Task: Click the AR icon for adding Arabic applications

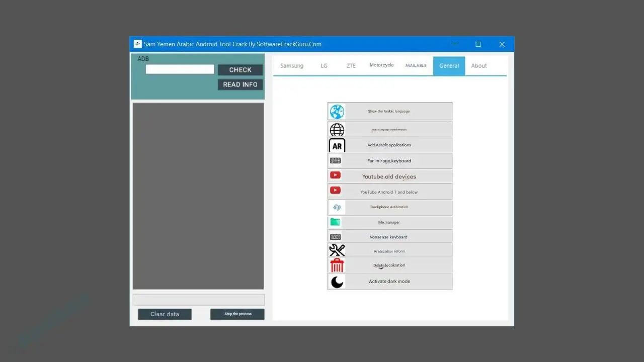Action: [x=337, y=146]
